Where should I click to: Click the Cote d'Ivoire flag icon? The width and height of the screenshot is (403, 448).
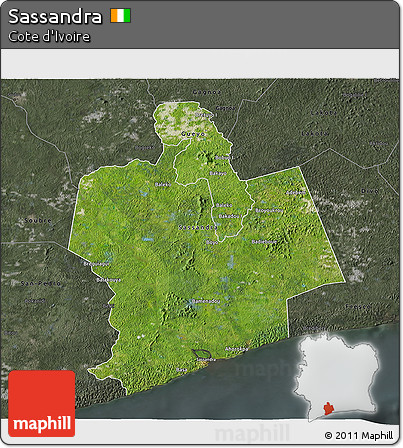[x=121, y=16]
